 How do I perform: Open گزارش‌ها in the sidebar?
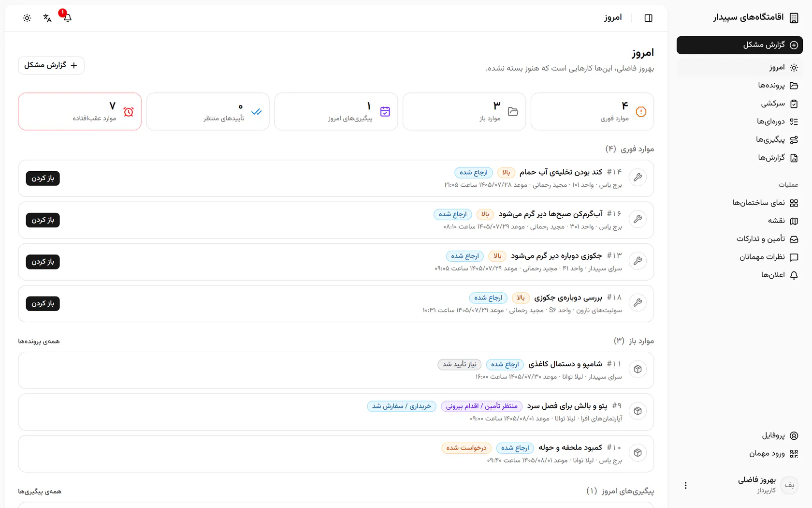[739, 158]
